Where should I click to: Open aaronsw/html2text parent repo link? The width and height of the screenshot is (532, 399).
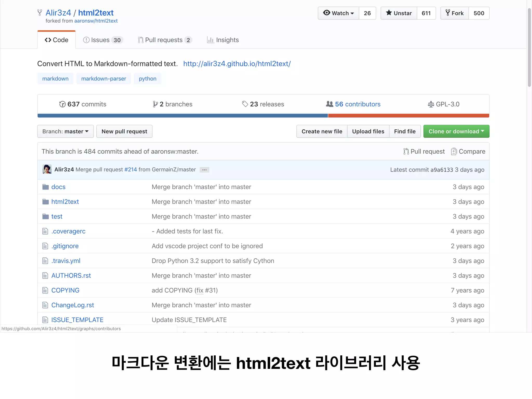click(96, 21)
